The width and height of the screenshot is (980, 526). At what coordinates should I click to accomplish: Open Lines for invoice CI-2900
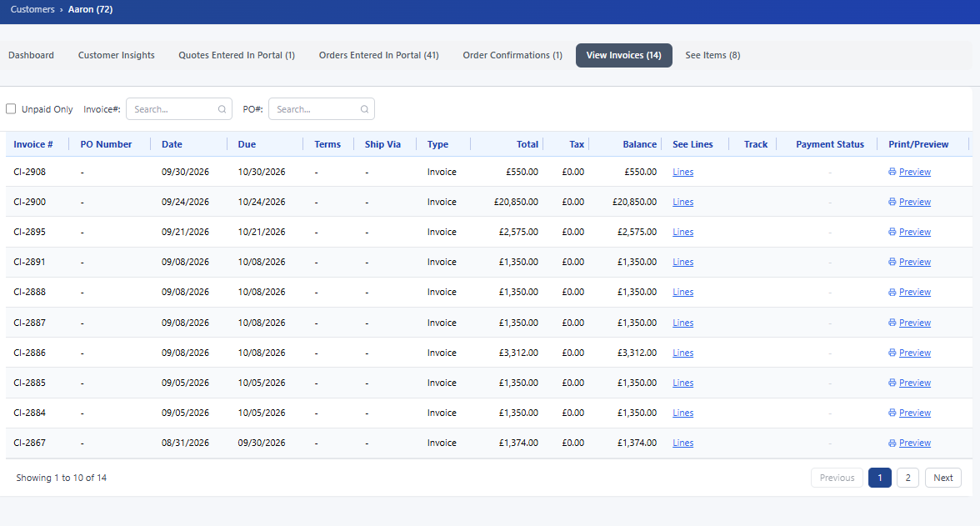coord(683,202)
